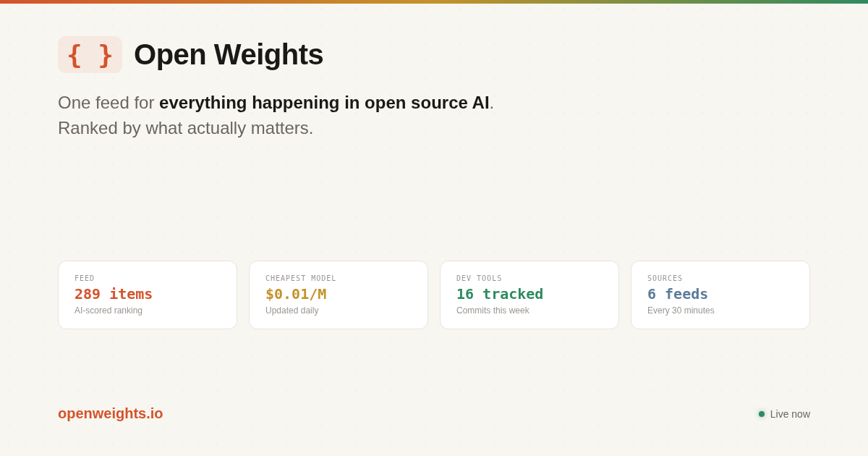This screenshot has height=456, width=868.
Task: Click the 6 feeds value
Action: click(x=677, y=294)
